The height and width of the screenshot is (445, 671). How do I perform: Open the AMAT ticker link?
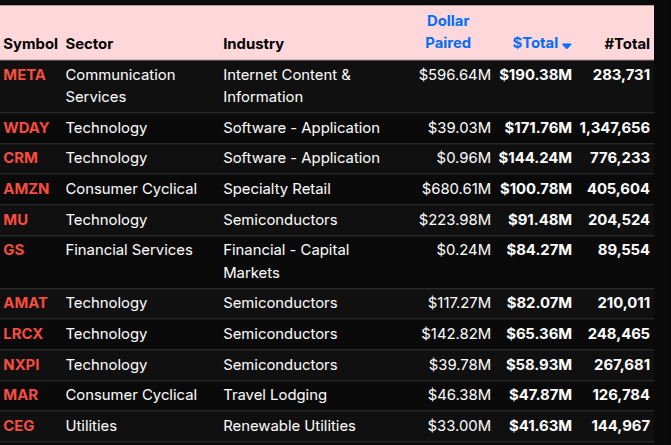click(26, 303)
